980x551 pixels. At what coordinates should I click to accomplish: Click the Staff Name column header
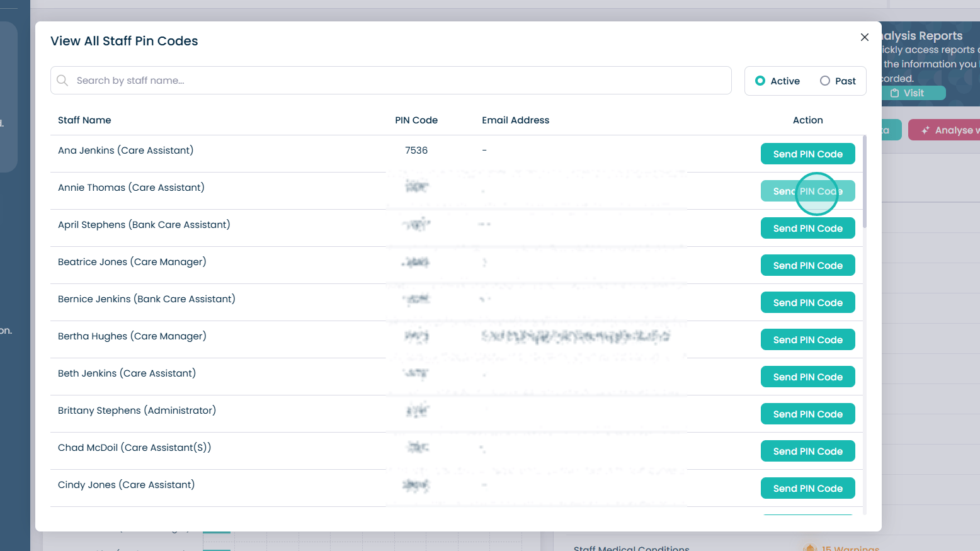[x=84, y=120]
